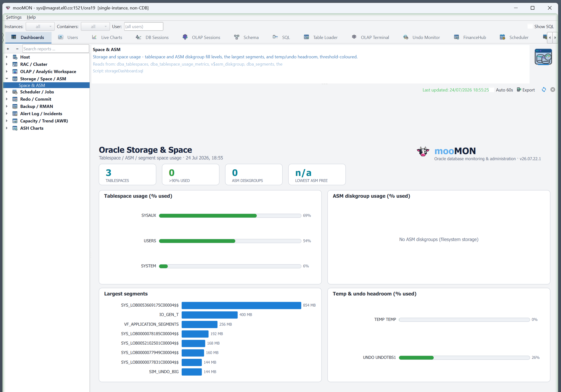Switch to the Users tab
This screenshot has height=392, width=561.
[x=68, y=37]
